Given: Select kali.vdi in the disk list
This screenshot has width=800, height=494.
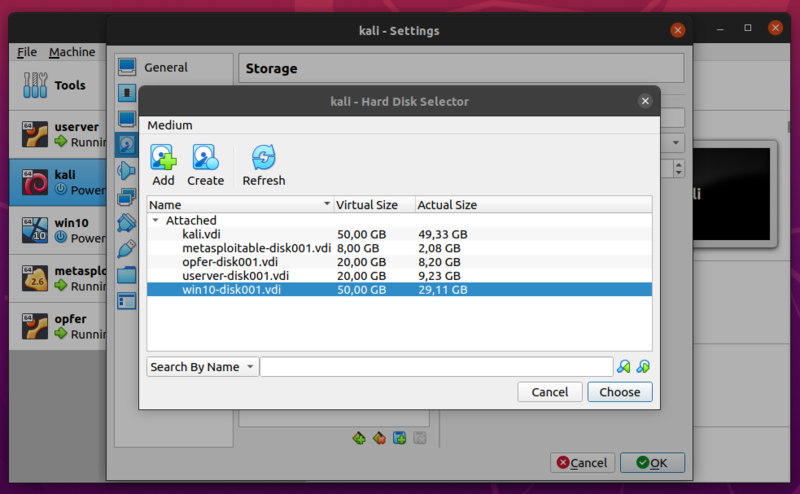Looking at the screenshot, I should (202, 234).
